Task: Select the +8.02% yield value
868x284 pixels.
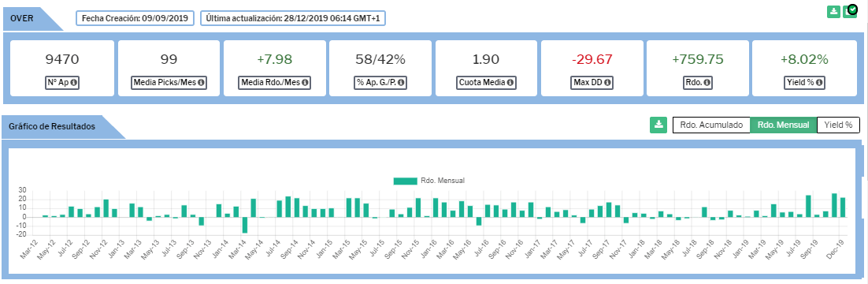Action: tap(803, 59)
